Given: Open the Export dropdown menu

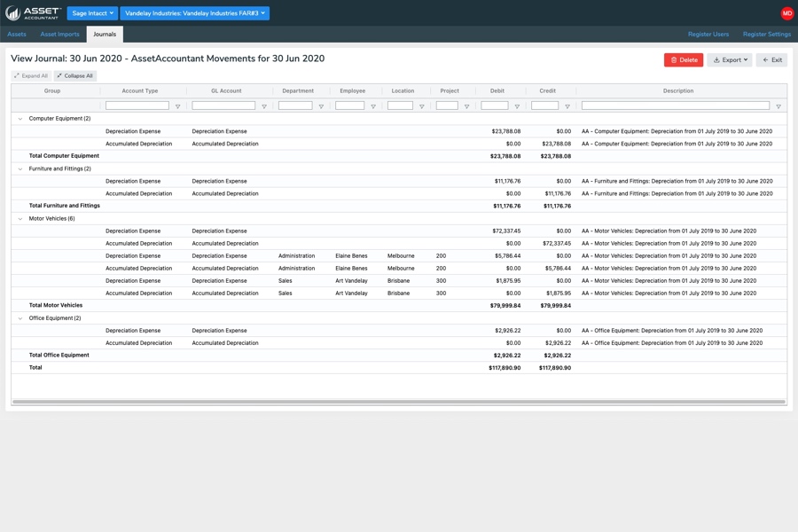Looking at the screenshot, I should click(x=730, y=60).
